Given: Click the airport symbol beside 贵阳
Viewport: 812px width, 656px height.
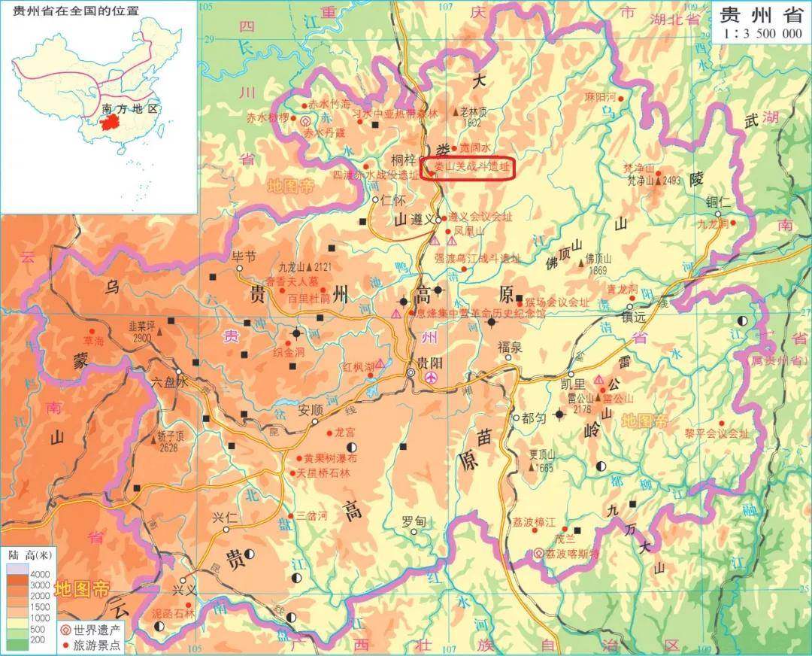Looking at the screenshot, I should point(431,378).
